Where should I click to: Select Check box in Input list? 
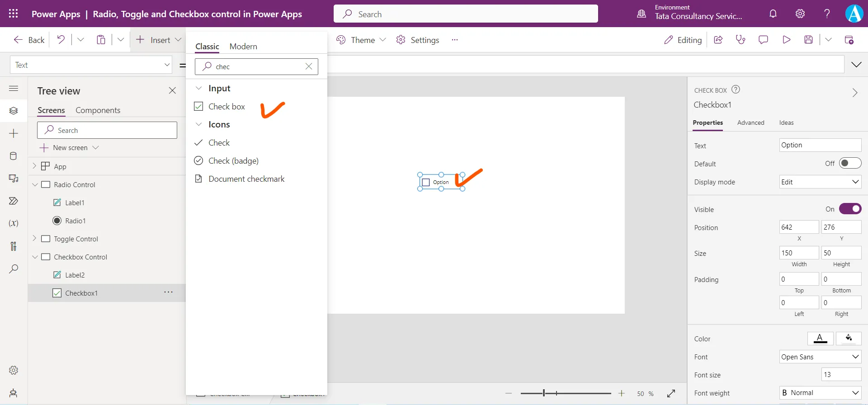coord(256,107)
